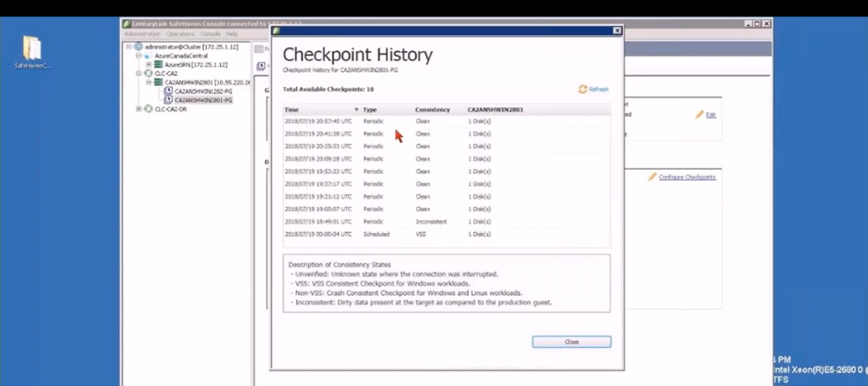The image size is (868, 386).
Task: Click the Scheduled type cell
Action: (376, 234)
